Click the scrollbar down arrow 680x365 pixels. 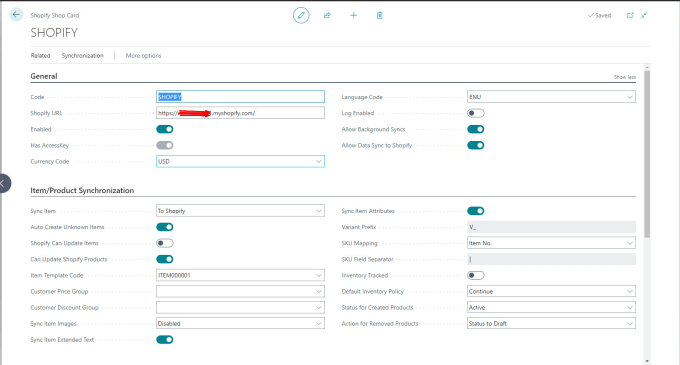pyautogui.click(x=647, y=361)
